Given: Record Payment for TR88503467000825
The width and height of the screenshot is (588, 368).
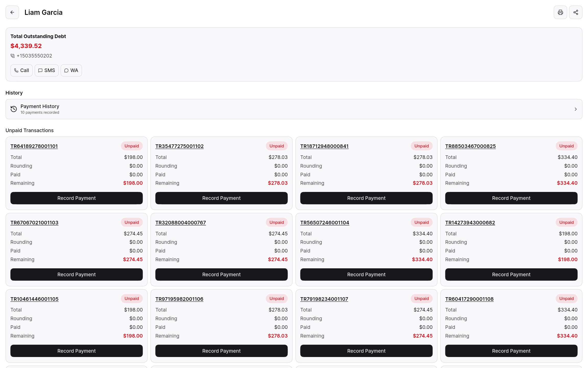Looking at the screenshot, I should [x=511, y=198].
